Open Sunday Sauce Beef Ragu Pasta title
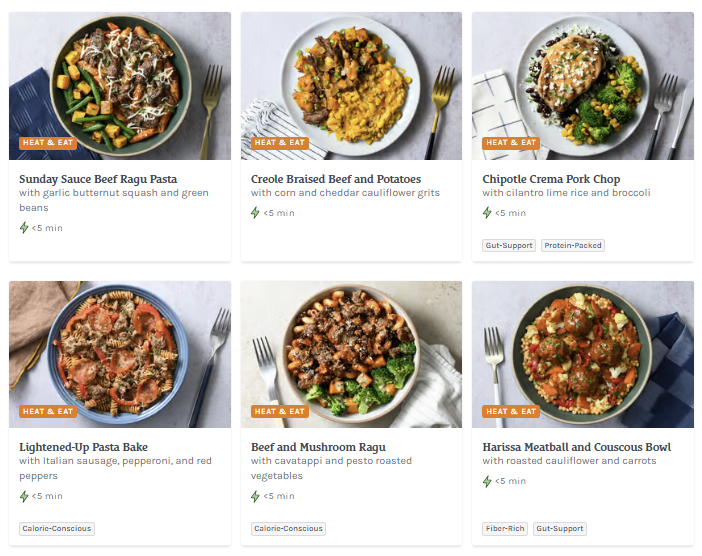This screenshot has width=702, height=556. pos(98,179)
